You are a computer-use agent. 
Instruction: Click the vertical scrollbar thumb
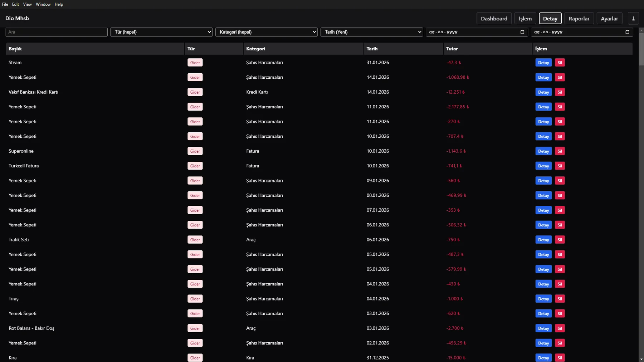[x=641, y=49]
